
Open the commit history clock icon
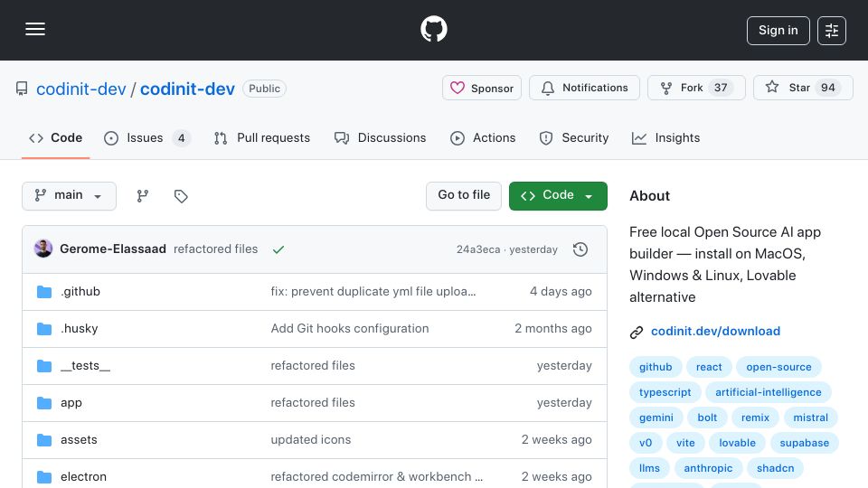pyautogui.click(x=580, y=249)
